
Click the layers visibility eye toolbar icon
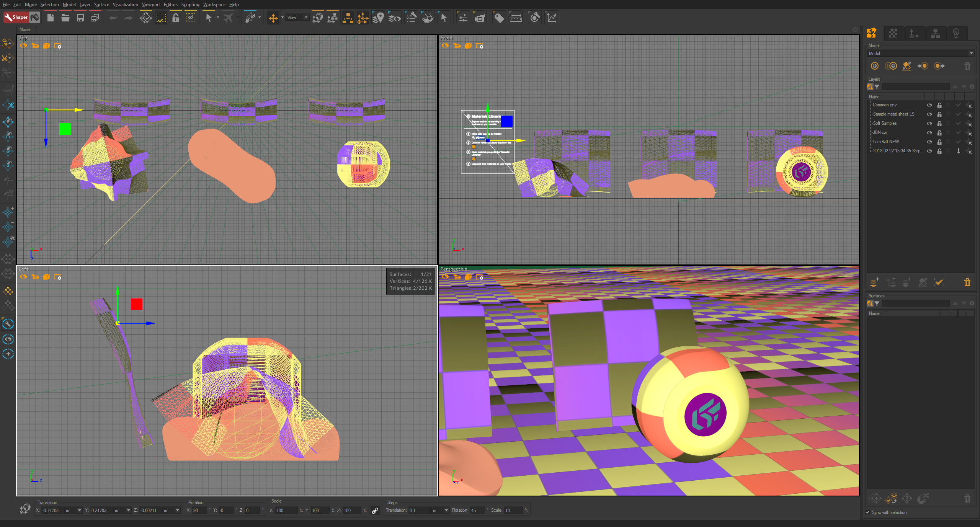(394, 18)
